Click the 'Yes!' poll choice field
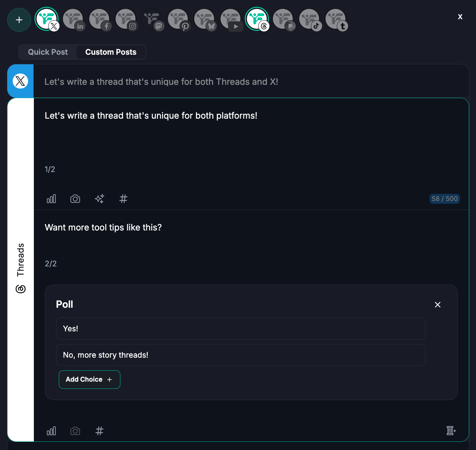The width and height of the screenshot is (476, 450). [x=240, y=329]
